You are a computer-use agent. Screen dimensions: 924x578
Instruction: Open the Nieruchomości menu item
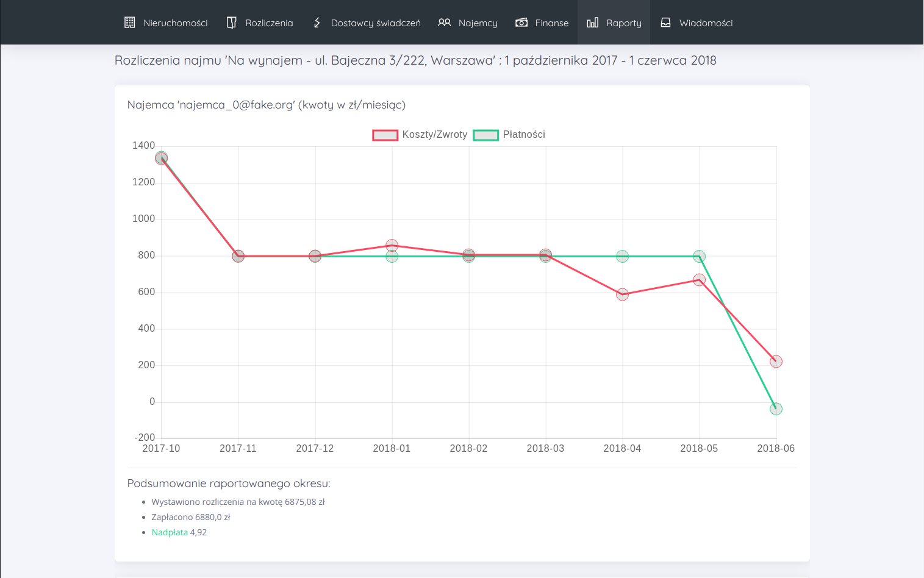point(166,23)
